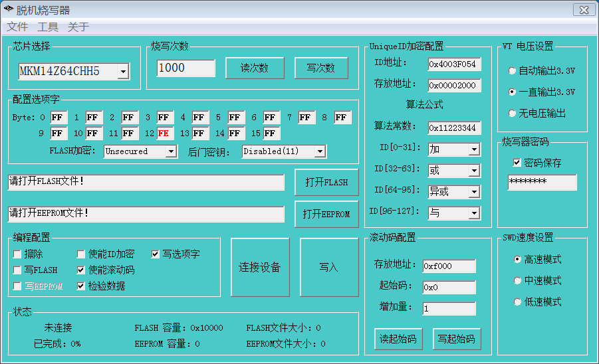Click the 烧写次数 input field showing 1000
The width and height of the screenshot is (599, 364).
pos(185,68)
